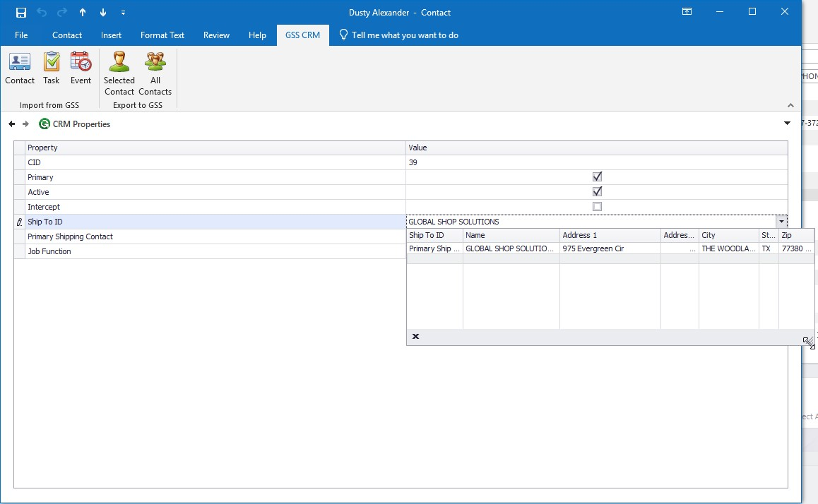Click GLOBAL SHOP SOLUTIO... name cell
Viewport: 818px width, 504px height.
(x=511, y=248)
